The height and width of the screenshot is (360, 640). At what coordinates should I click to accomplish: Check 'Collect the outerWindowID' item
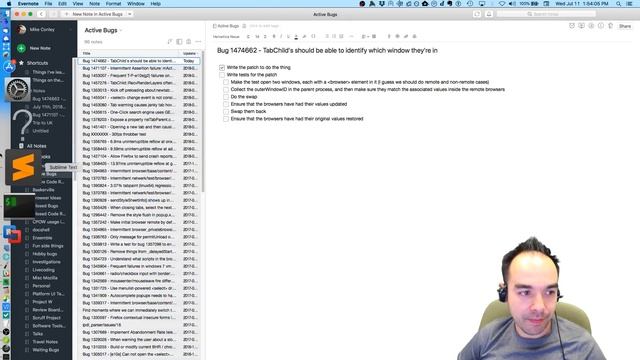[x=226, y=89]
